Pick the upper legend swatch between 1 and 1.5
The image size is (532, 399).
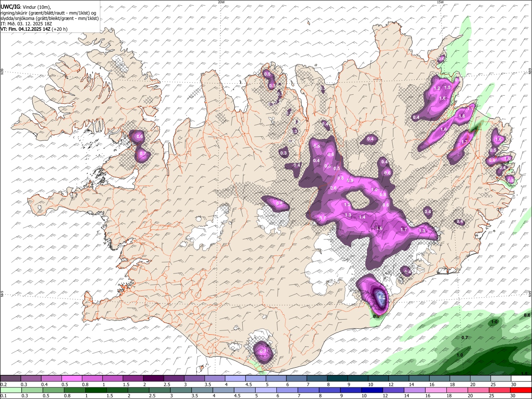(113, 379)
